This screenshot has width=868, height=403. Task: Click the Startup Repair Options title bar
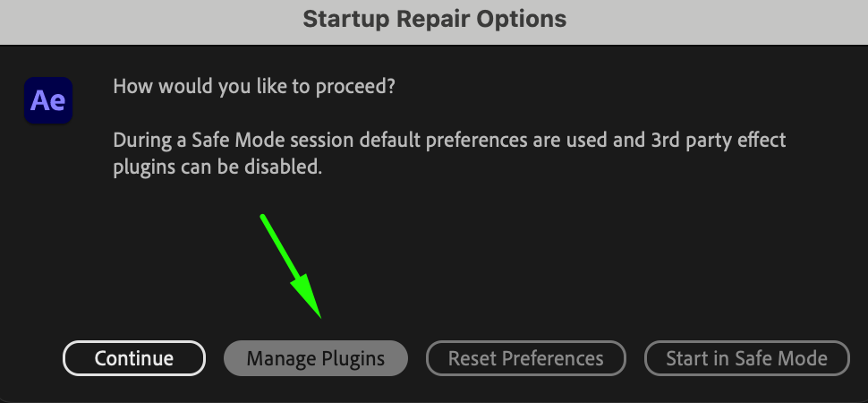pos(434,19)
